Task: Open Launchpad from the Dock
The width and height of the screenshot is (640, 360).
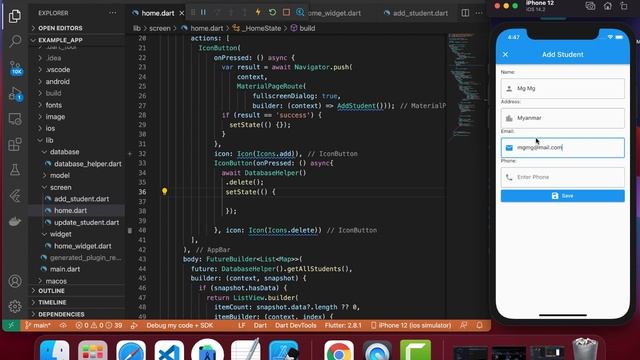Action: [93, 351]
